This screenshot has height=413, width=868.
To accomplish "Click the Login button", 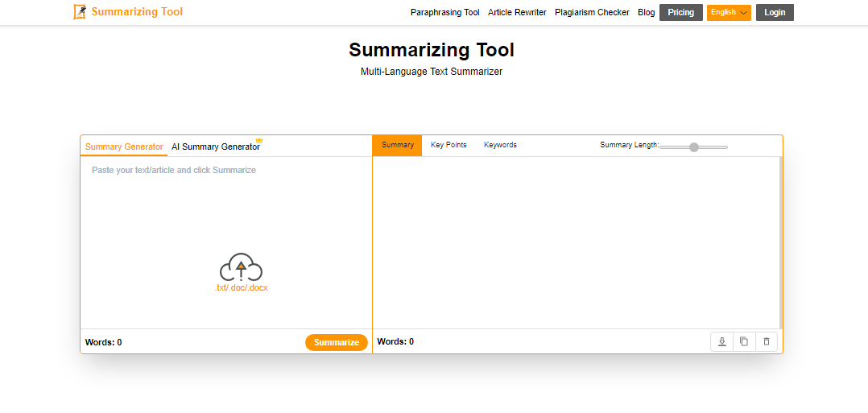I will (x=775, y=12).
